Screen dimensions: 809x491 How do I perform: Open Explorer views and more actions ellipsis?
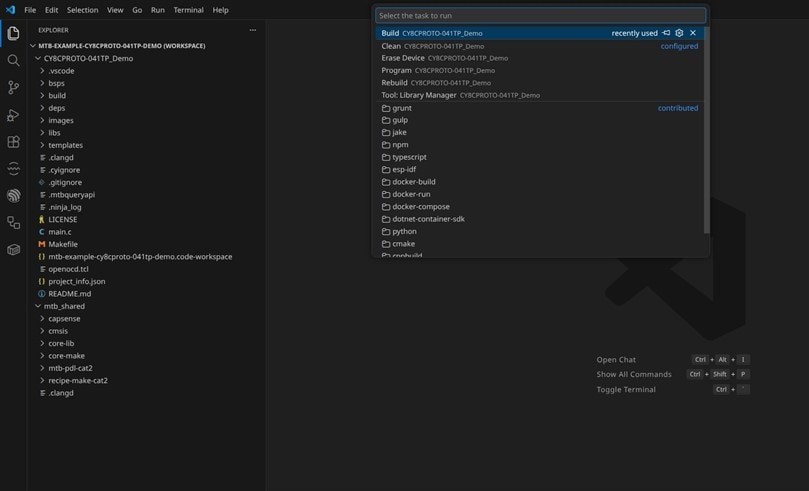(x=253, y=30)
